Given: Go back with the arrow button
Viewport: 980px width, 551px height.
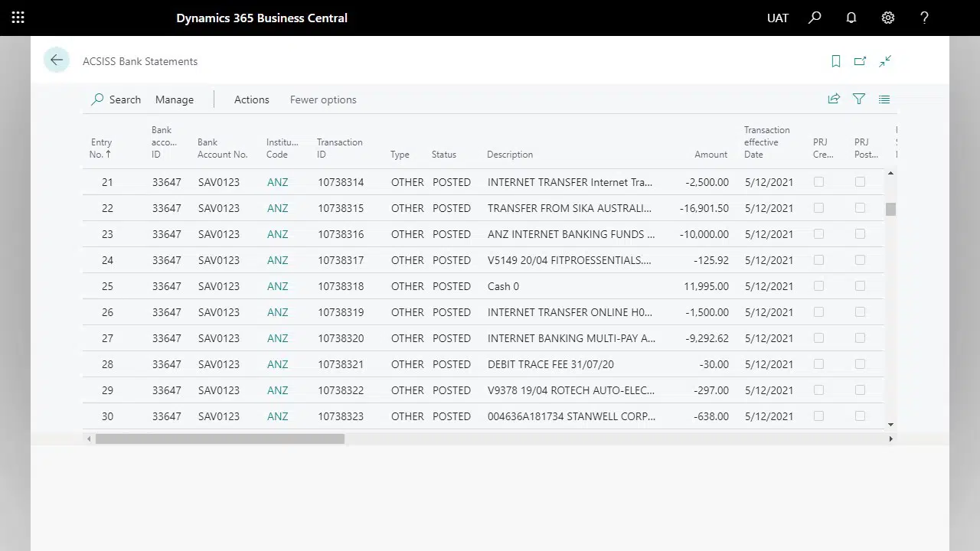Looking at the screenshot, I should 57,60.
